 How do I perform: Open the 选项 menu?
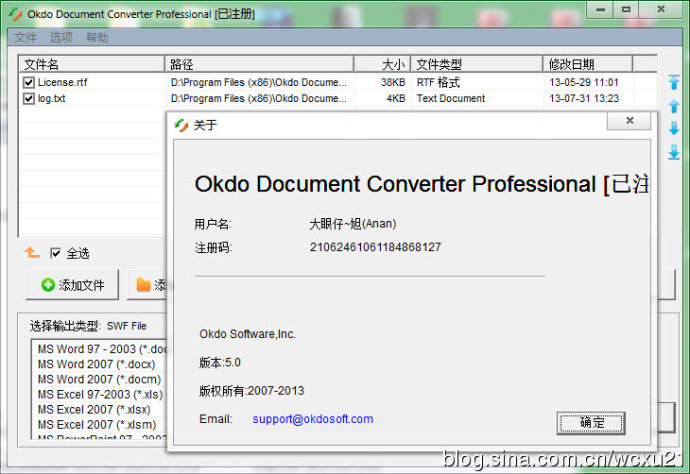[61, 37]
